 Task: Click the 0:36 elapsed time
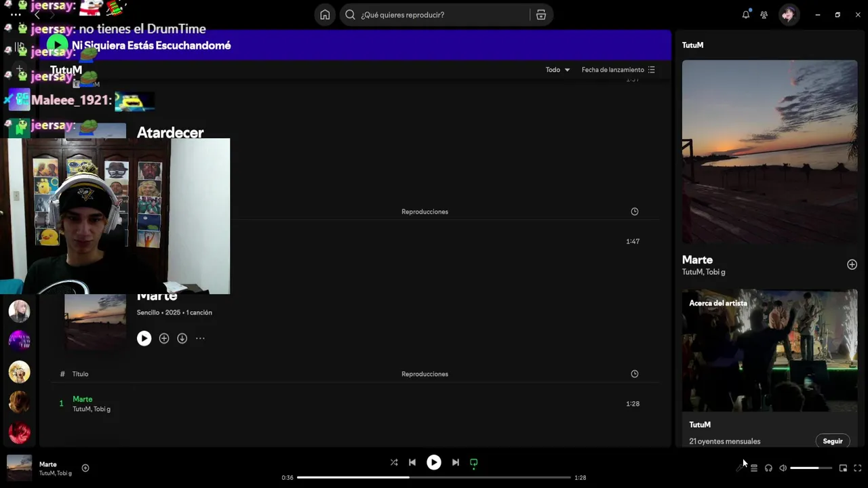pyautogui.click(x=288, y=478)
